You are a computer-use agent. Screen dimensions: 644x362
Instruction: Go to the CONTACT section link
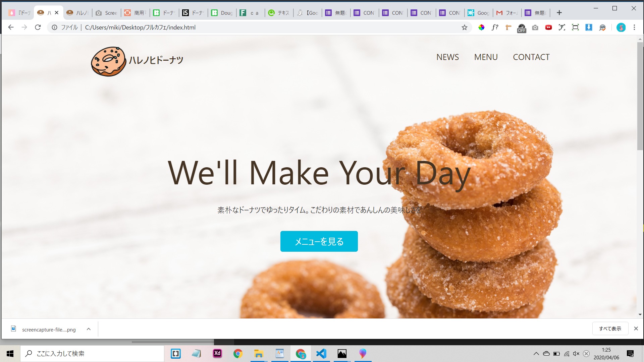coord(531,57)
